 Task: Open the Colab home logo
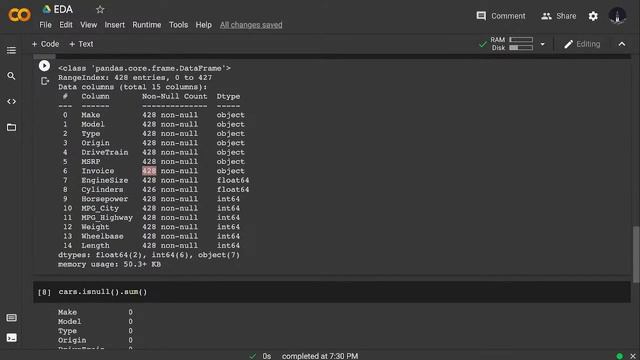point(19,16)
